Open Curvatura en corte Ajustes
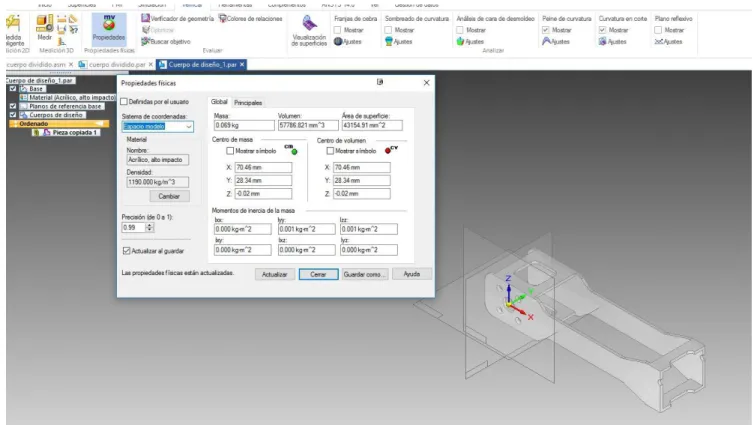The image size is (754, 425). click(x=612, y=41)
